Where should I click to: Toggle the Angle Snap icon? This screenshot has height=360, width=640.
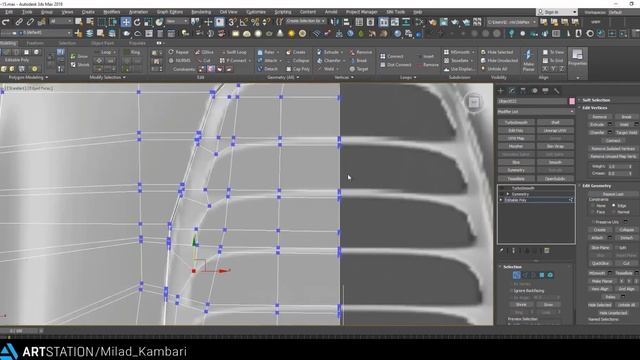coord(244,22)
